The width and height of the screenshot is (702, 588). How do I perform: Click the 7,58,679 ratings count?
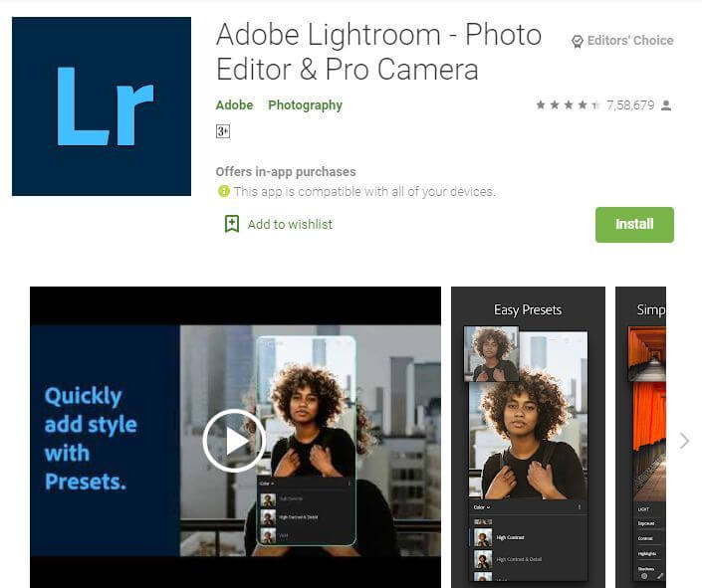(x=630, y=105)
